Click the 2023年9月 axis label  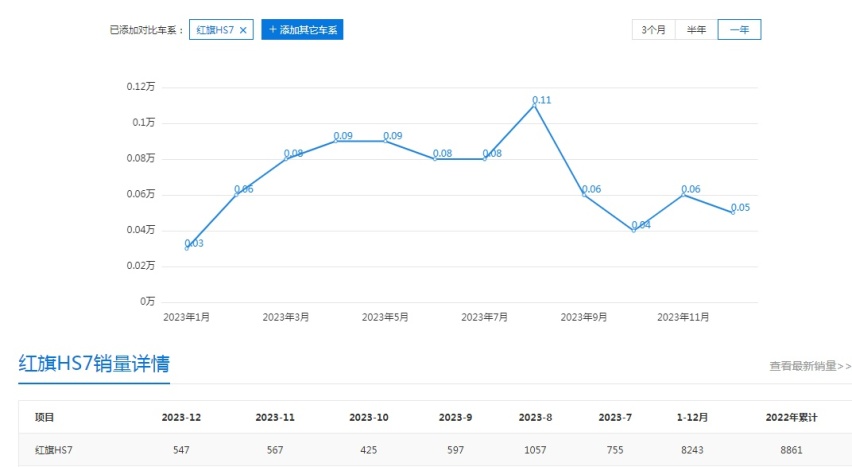584,317
